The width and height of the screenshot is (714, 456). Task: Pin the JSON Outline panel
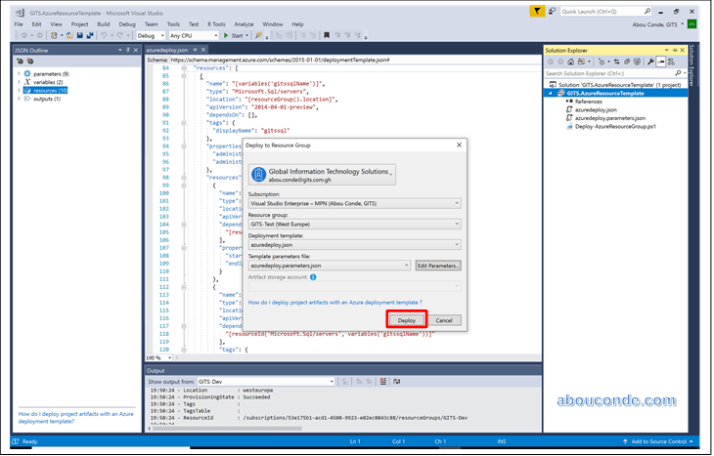(125, 49)
